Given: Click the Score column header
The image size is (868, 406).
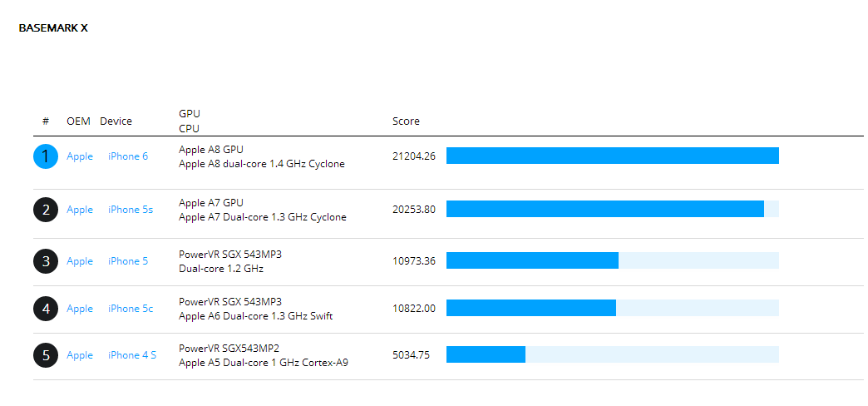Looking at the screenshot, I should [x=406, y=121].
